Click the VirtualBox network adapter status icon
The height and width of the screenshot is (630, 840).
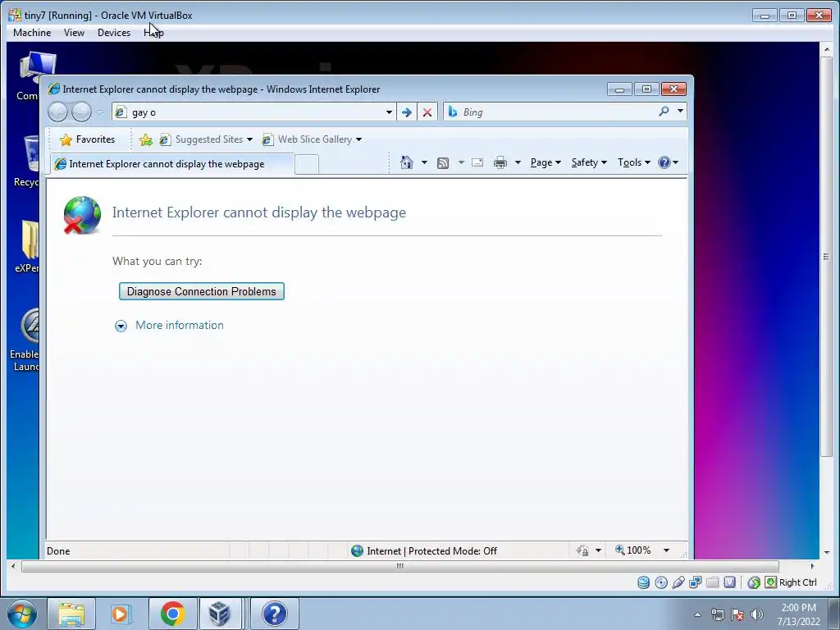point(696,582)
